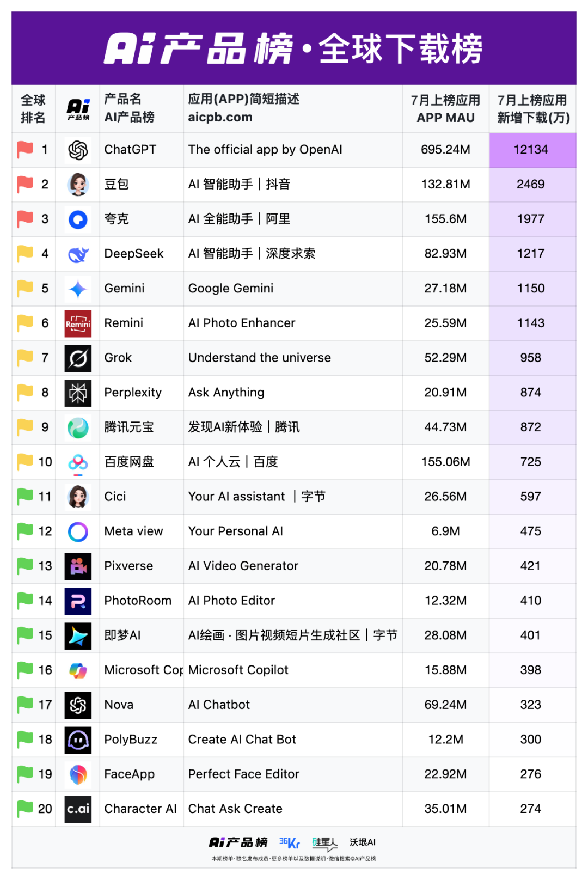Click the red flag beside rank 1
Screen dimensions: 588x880
[x=25, y=150]
